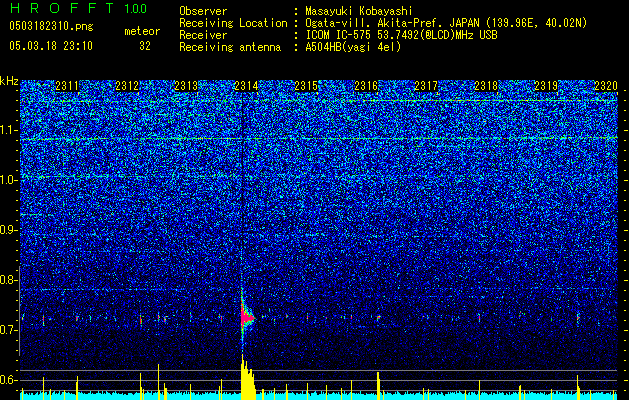Click the meteor label
Screen dimensions: 629x400
click(142, 31)
